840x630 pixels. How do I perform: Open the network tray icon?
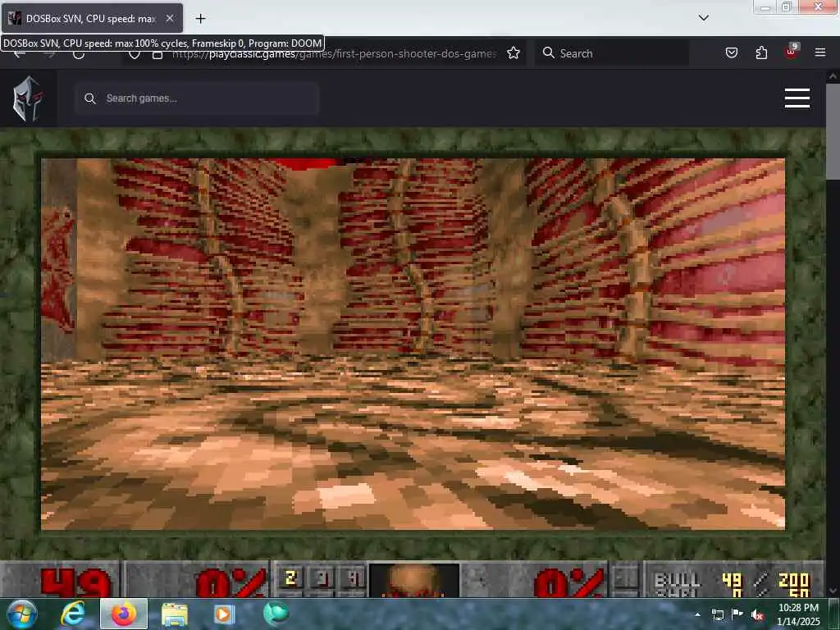pyautogui.click(x=717, y=615)
